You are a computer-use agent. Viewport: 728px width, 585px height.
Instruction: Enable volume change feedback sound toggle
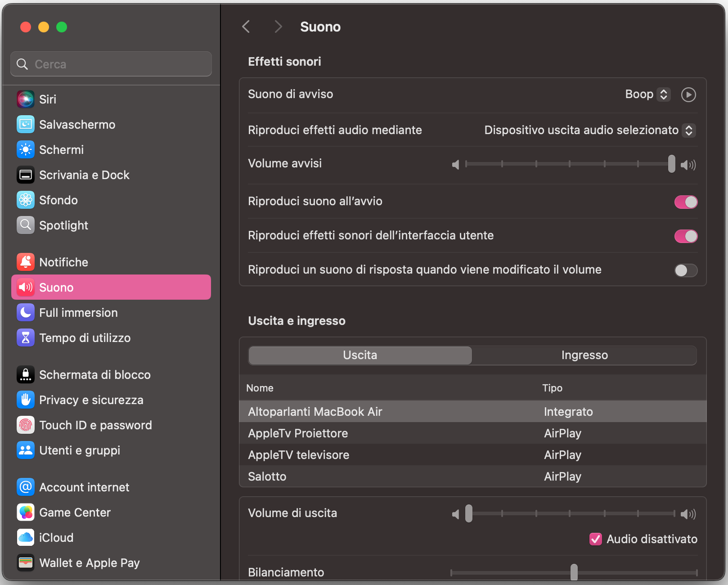[685, 270]
